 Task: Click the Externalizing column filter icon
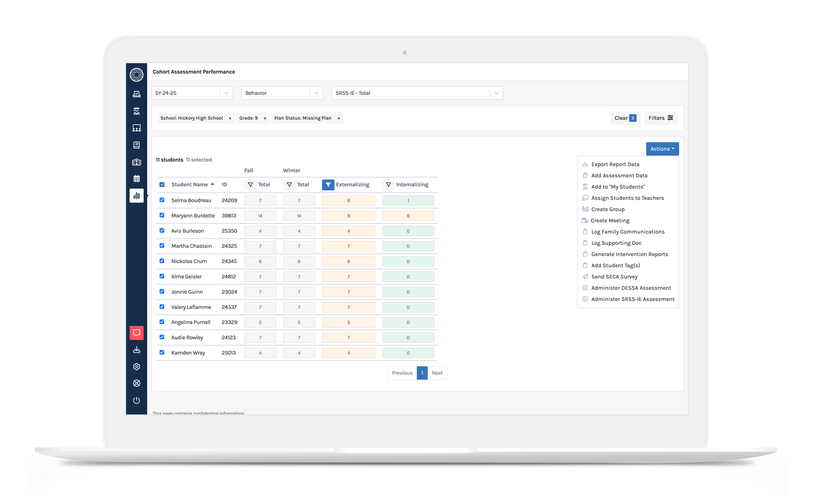click(x=328, y=184)
